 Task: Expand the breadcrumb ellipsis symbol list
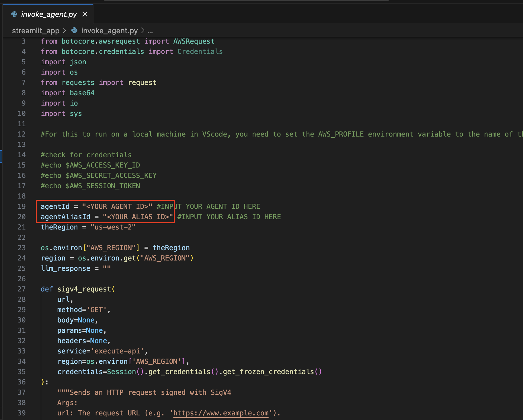150,31
